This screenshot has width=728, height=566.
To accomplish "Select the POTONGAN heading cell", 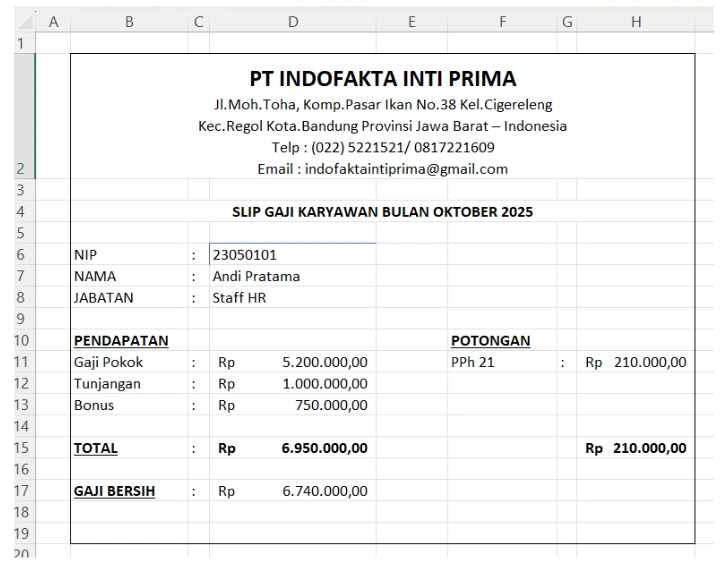I will (x=502, y=340).
